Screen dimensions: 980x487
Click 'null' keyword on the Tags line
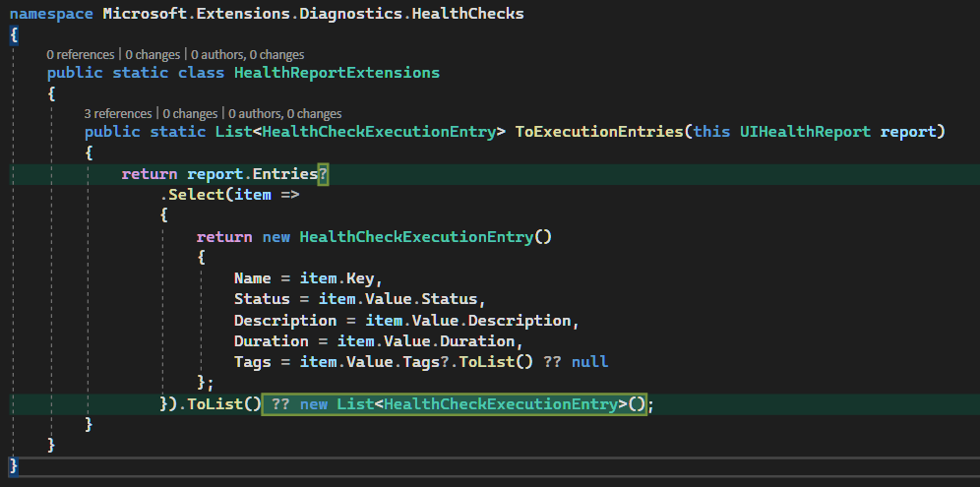pos(590,362)
